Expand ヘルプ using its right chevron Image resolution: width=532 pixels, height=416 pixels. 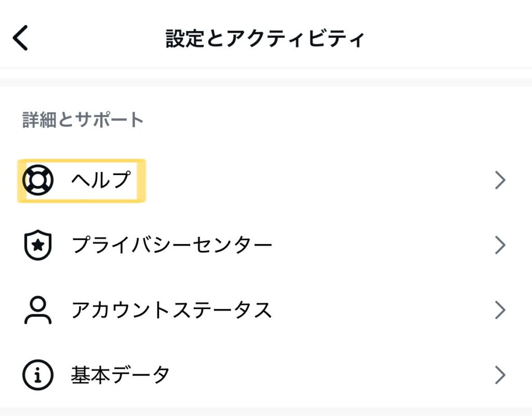(x=500, y=180)
